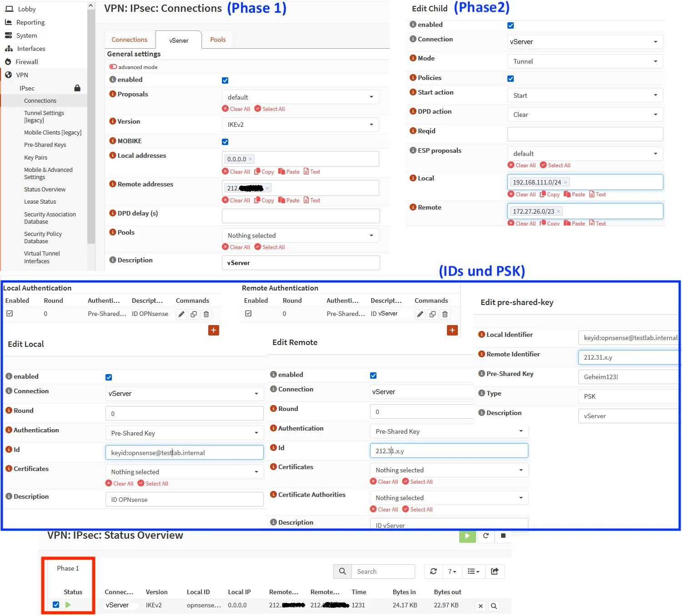
Task: Disconnect vServer tunnel with X icon
Action: tap(481, 606)
